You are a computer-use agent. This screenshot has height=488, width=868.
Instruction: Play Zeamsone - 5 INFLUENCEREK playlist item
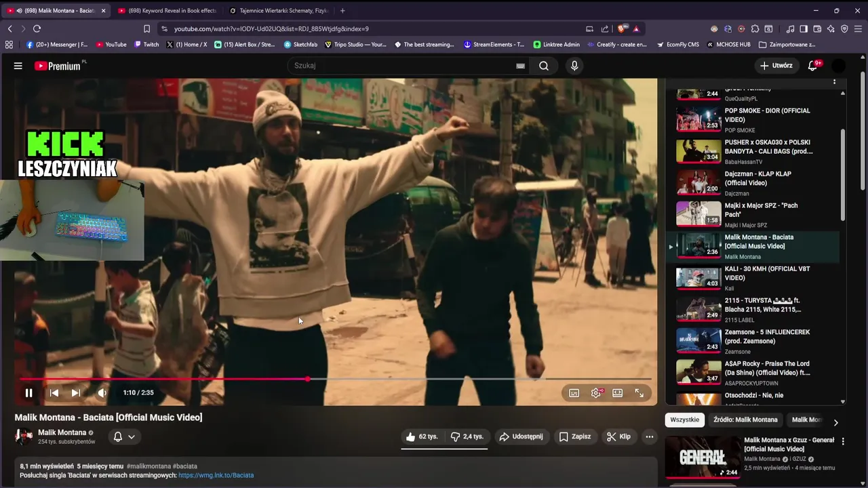click(753, 341)
